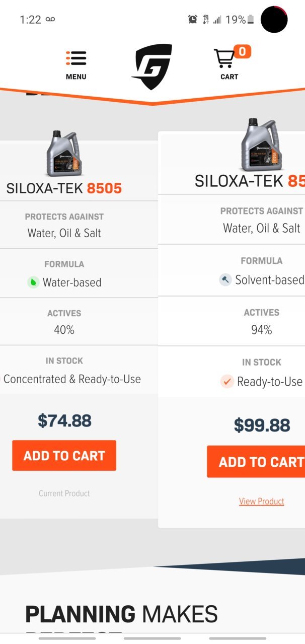Open the View Product link
Screen dimensions: 305x644
coord(262,501)
